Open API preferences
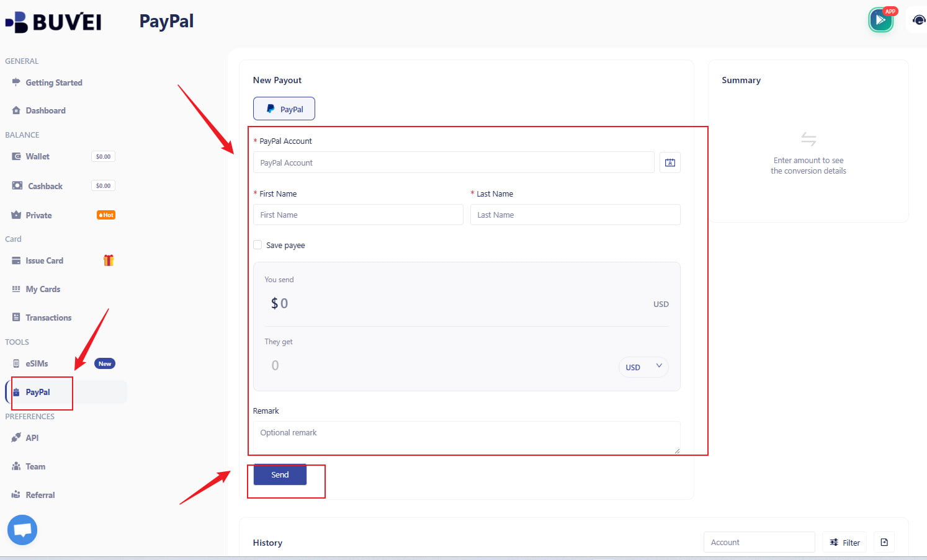 [x=32, y=438]
